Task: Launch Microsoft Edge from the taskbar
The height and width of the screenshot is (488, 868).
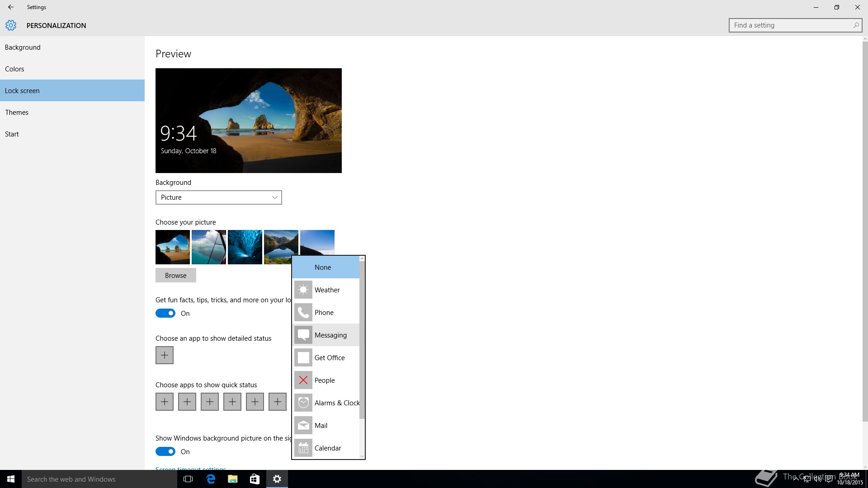Action: (211, 479)
